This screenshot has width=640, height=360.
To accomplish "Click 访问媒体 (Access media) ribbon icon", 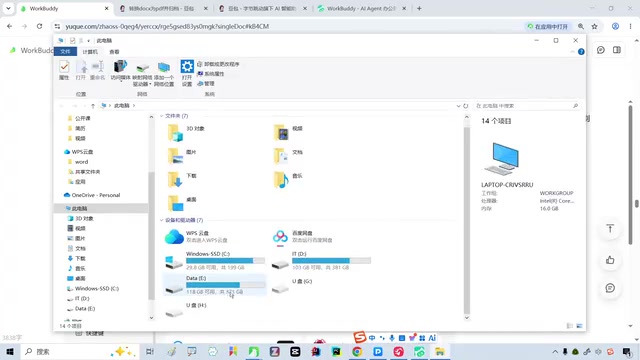I will 120,70.
